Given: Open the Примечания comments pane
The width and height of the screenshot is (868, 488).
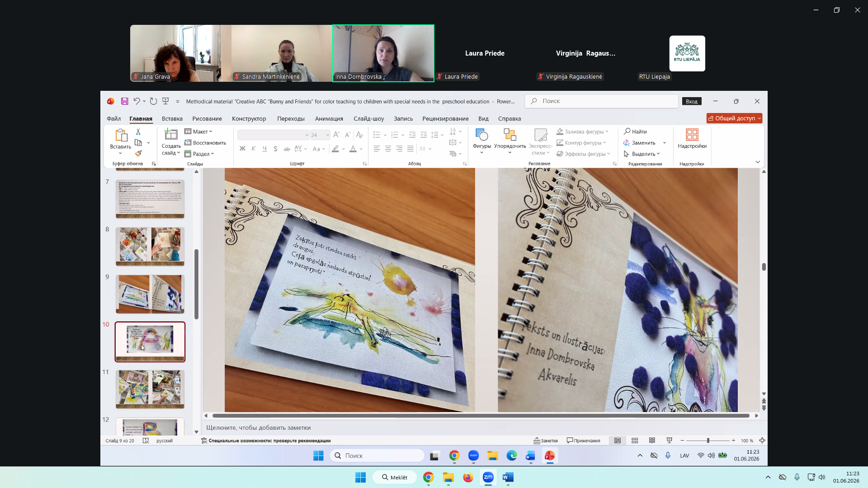Looking at the screenshot, I should click(x=584, y=441).
